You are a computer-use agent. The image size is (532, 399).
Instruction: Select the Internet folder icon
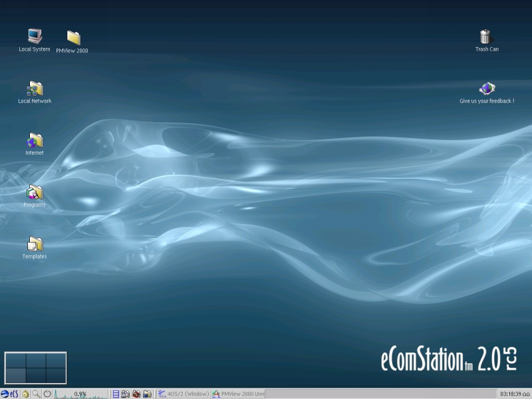pos(35,140)
